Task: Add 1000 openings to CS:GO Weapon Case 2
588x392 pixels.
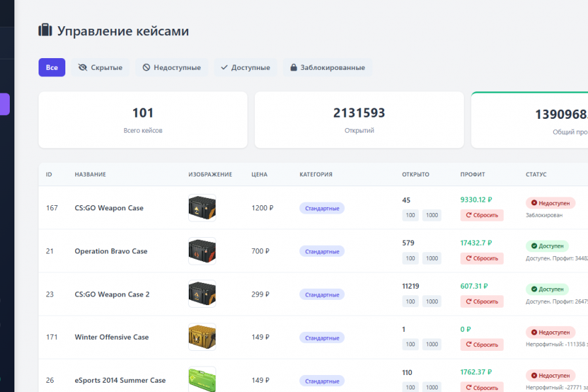Action: [432, 302]
